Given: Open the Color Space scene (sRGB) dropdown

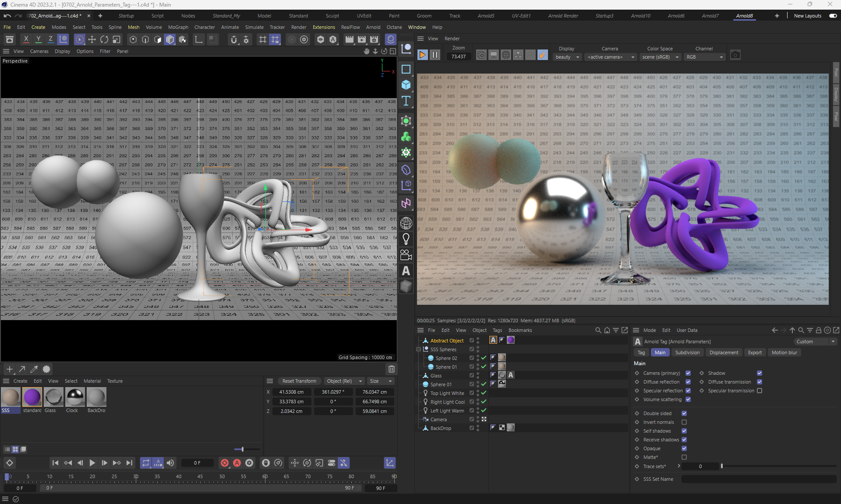Looking at the screenshot, I should pos(660,57).
